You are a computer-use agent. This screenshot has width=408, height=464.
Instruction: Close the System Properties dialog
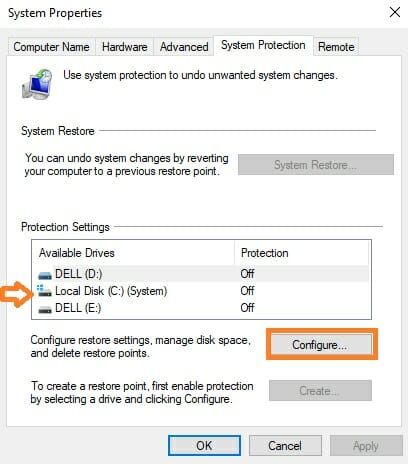pyautogui.click(x=395, y=13)
